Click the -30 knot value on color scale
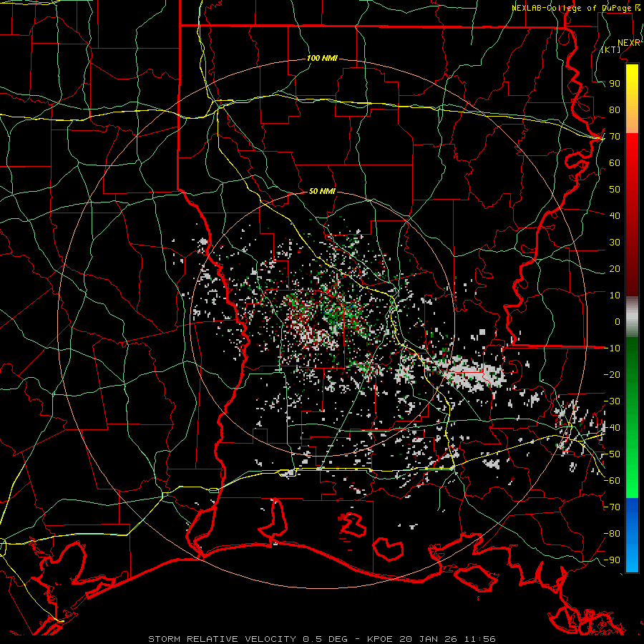 tap(612, 401)
